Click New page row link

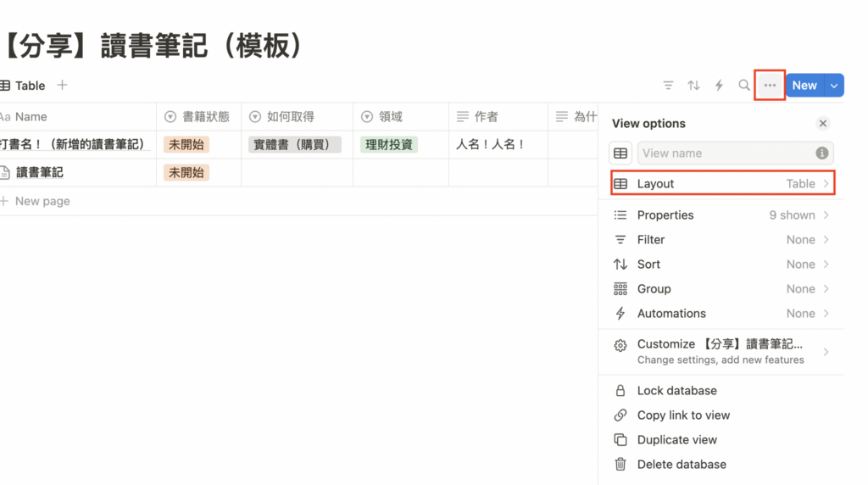pyautogui.click(x=42, y=202)
